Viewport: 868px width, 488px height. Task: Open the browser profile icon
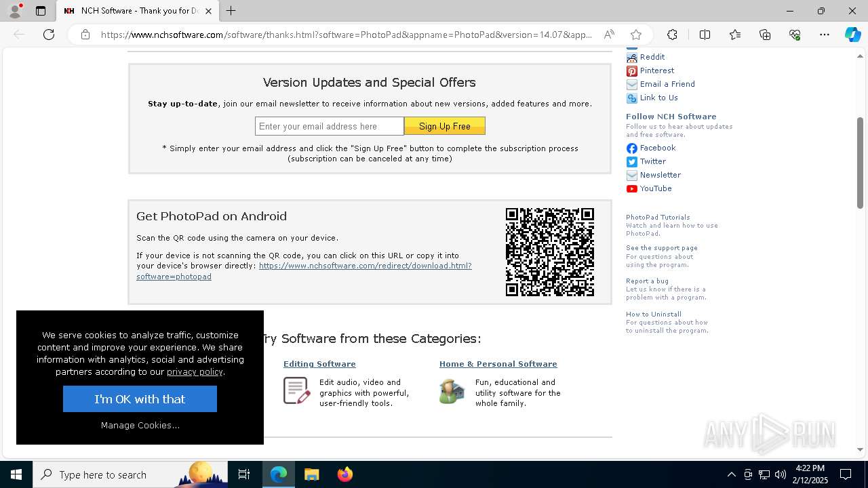(15, 11)
